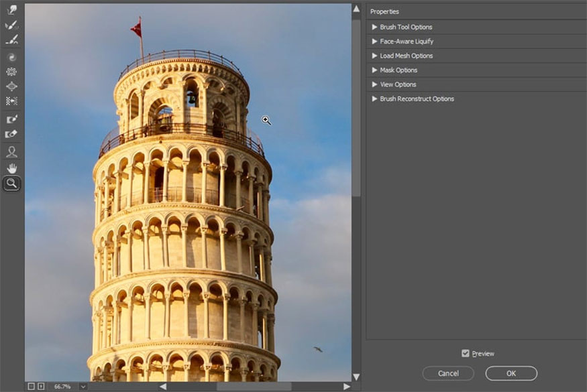This screenshot has width=587, height=392.
Task: Select the Pucker tool
Action: click(11, 72)
